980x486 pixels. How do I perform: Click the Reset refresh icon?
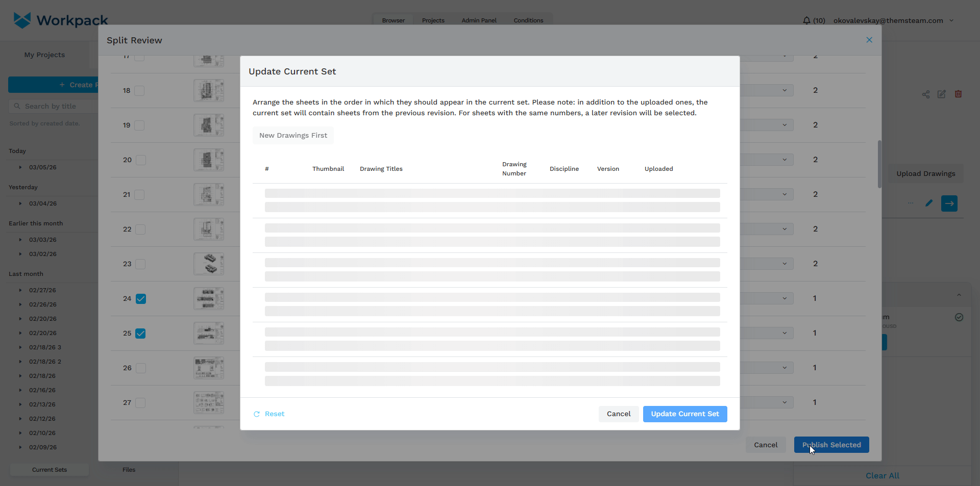[x=257, y=414]
